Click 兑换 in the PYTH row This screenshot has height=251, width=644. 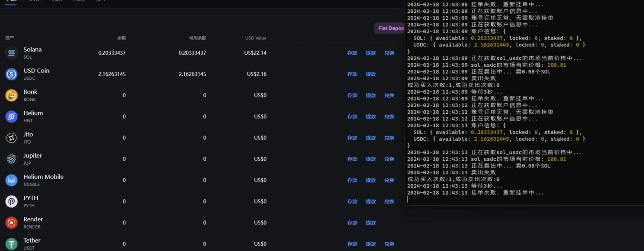[x=389, y=201]
